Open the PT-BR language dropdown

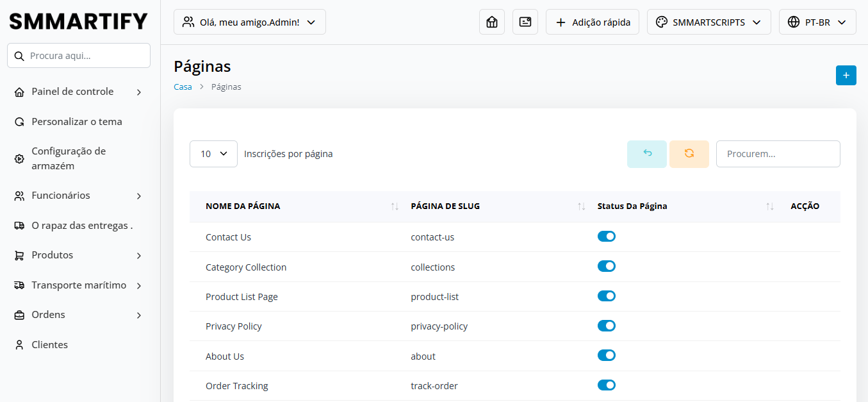[817, 22]
